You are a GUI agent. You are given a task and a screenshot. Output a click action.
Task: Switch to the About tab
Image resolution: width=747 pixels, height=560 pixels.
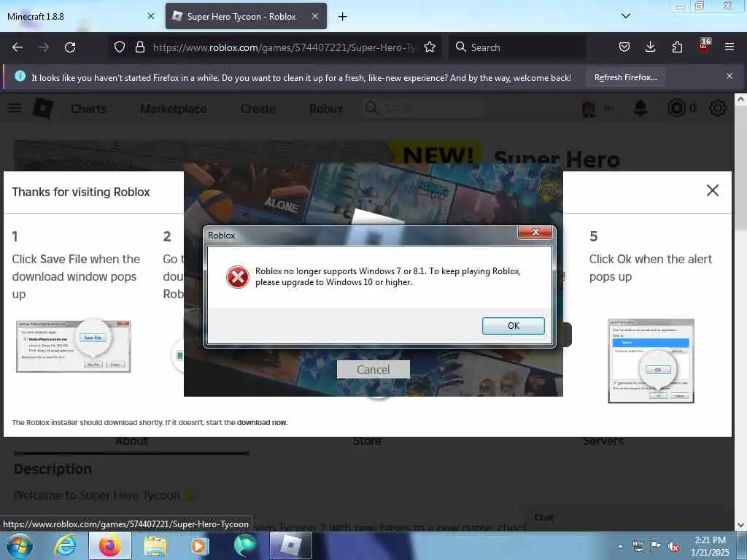coord(131,441)
